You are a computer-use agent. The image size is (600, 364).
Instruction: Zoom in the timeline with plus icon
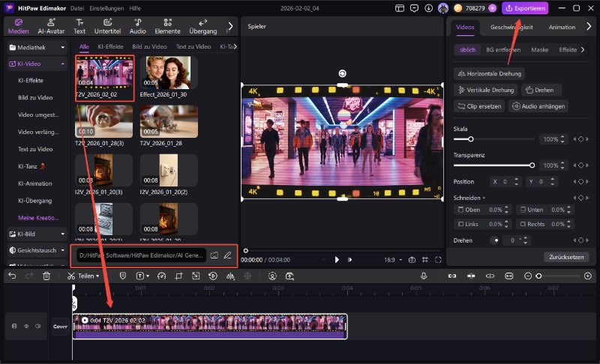[588, 276]
